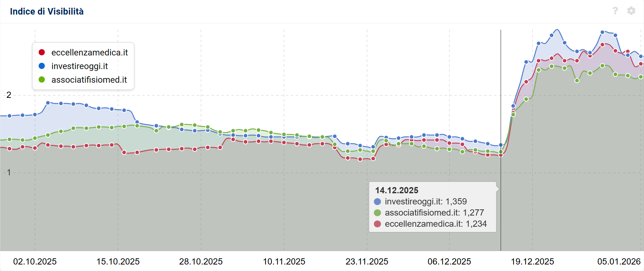Click the red eccellenzamedica.it legend dot
Screen dimensions: 644x271
click(42, 52)
